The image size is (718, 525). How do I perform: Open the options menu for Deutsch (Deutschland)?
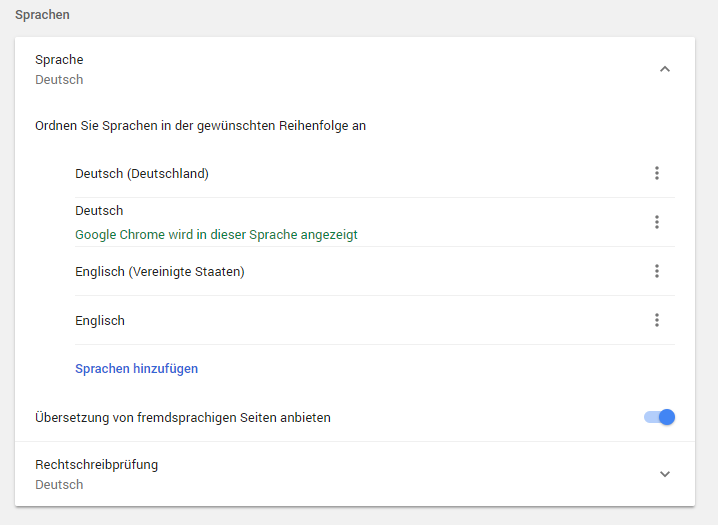(x=657, y=173)
